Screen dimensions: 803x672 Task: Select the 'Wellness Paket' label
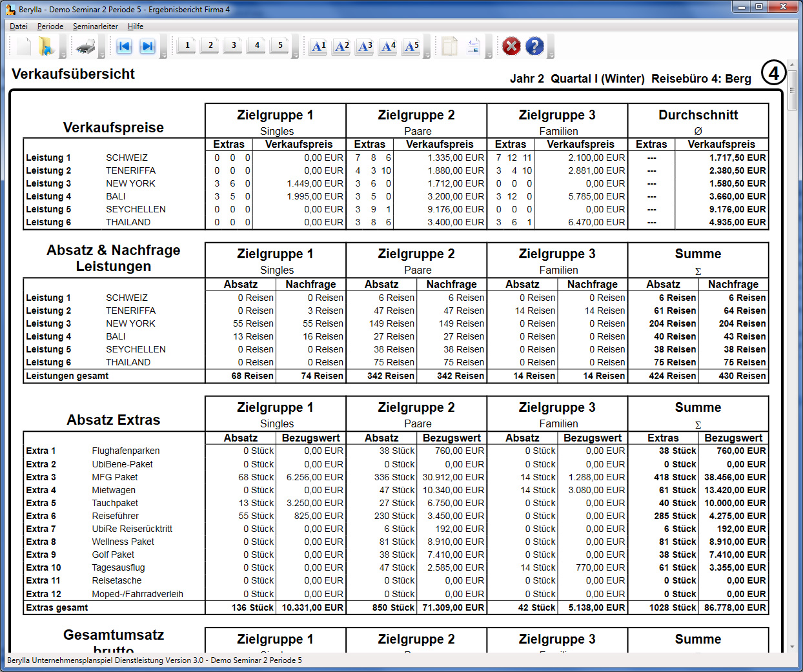pyautogui.click(x=123, y=542)
